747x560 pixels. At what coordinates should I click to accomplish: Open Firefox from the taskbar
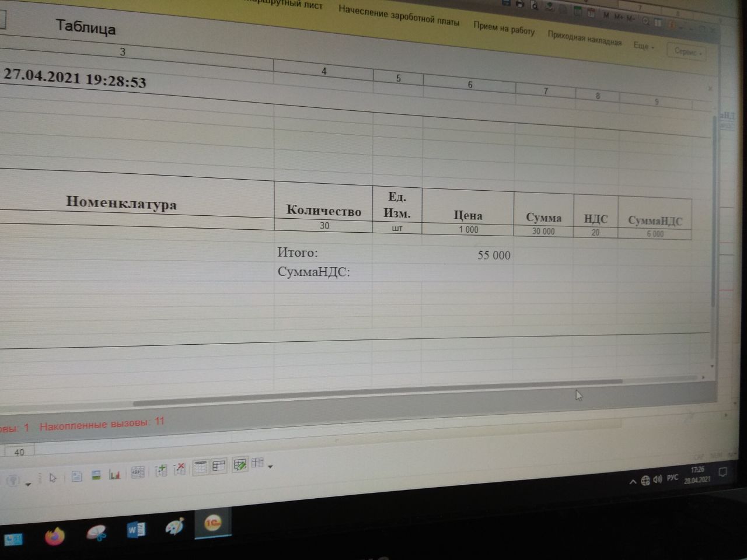pos(54,535)
